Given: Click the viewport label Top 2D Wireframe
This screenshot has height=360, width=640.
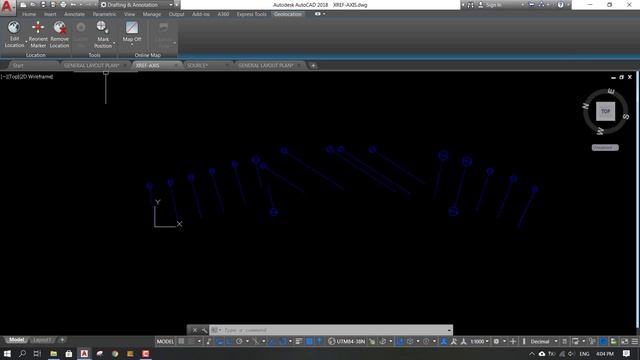Looking at the screenshot, I should [27, 76].
